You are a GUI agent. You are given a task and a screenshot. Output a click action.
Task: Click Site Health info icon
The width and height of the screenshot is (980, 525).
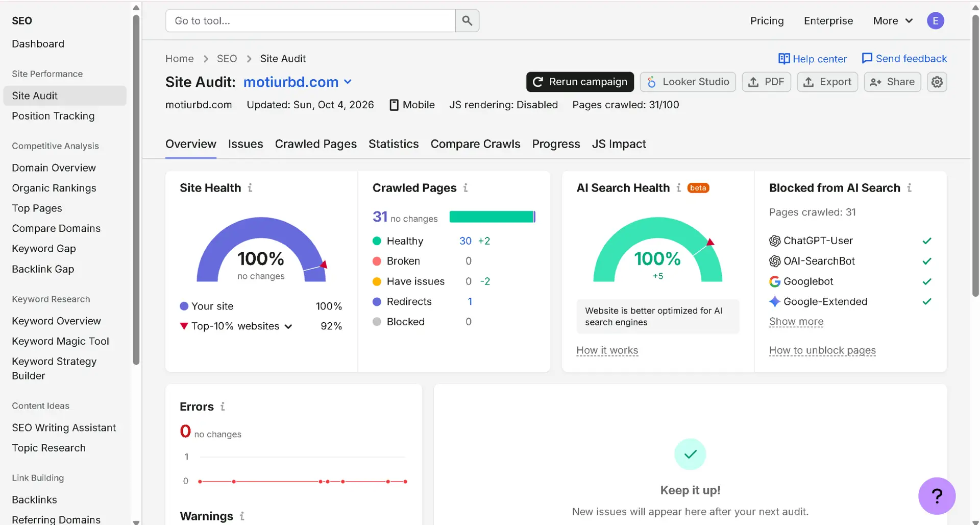[x=250, y=188]
